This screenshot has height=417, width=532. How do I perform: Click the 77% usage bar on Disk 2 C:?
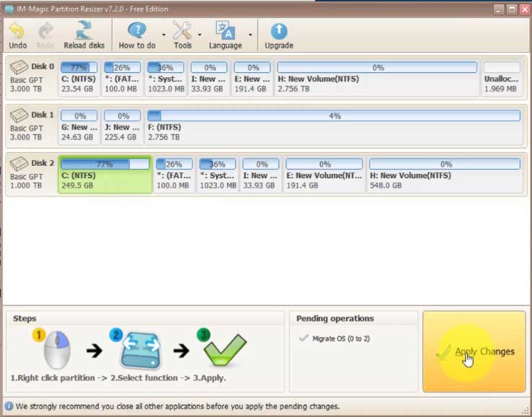click(105, 164)
